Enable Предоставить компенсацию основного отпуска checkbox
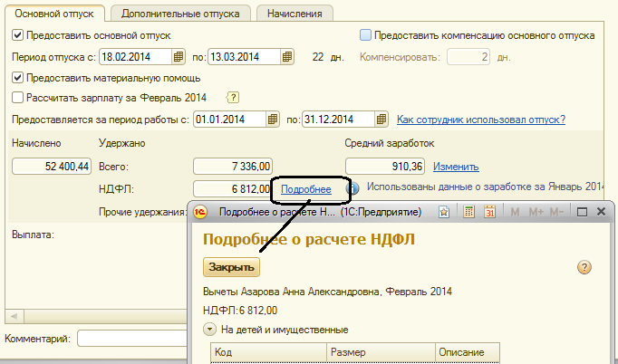The width and height of the screenshot is (618, 364). click(365, 35)
